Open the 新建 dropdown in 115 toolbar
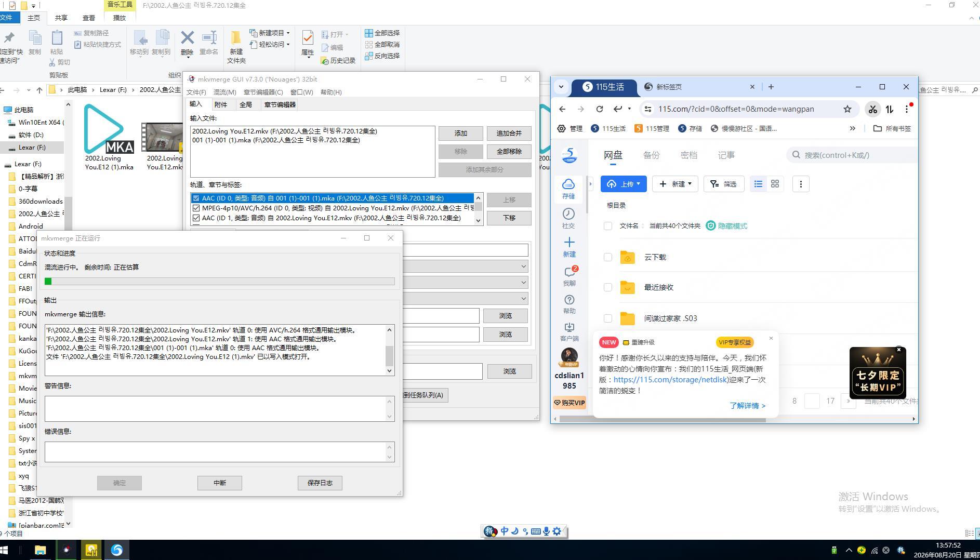Screen dimensions: 980x560 click(x=675, y=184)
